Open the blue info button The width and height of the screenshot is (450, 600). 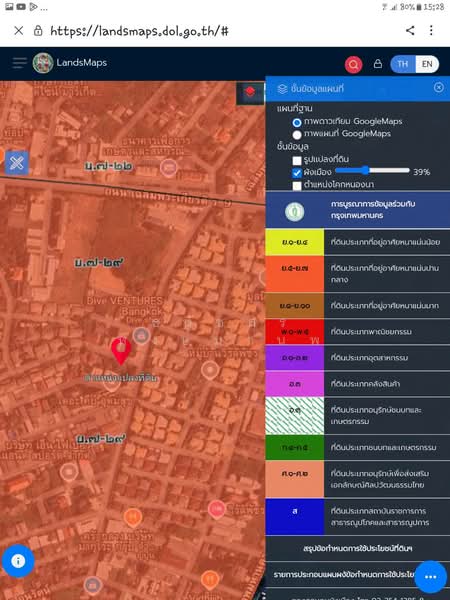pos(18,561)
